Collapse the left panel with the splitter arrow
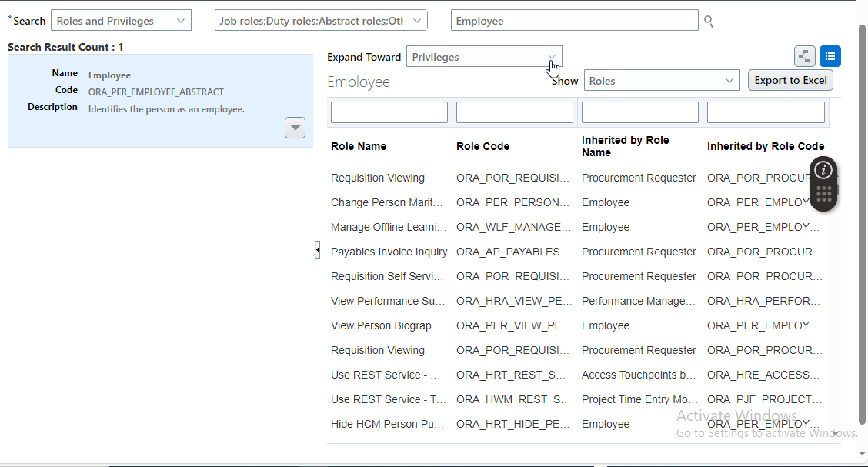 coord(317,249)
